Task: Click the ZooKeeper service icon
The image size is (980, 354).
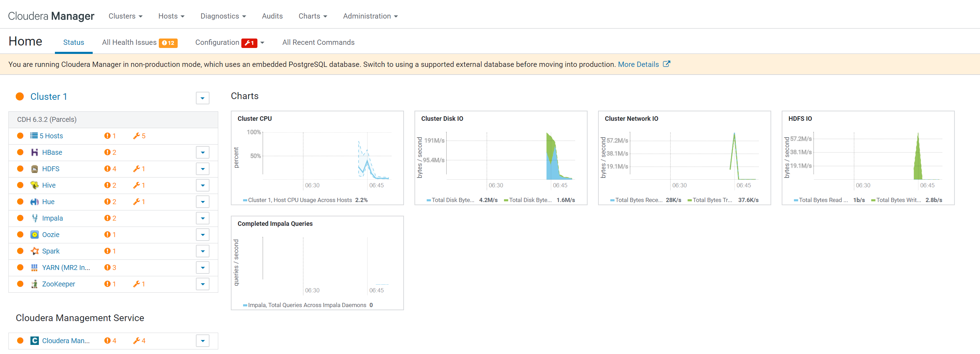Action: (35, 284)
